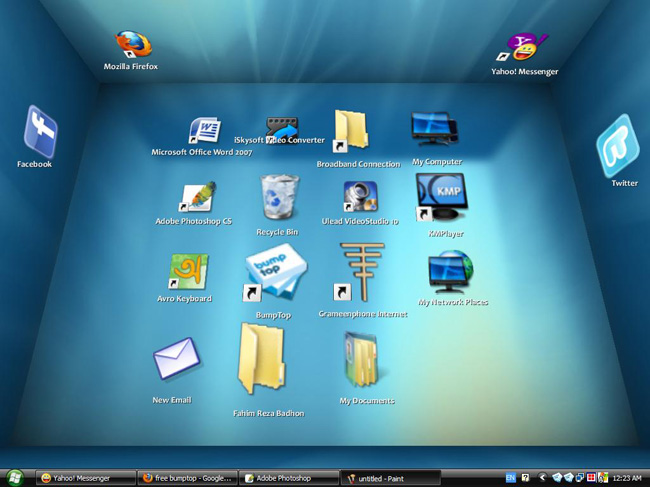Click the red grid tray icon
Image resolution: width=650 pixels, height=487 pixels.
tap(592, 478)
